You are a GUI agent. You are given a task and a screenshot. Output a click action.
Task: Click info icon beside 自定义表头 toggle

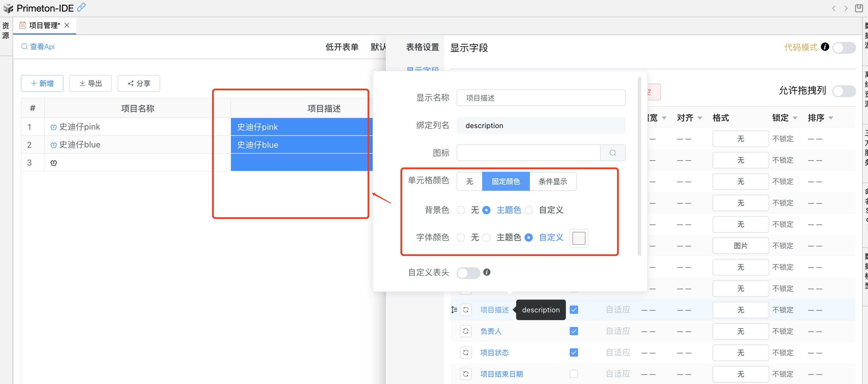[x=487, y=272]
